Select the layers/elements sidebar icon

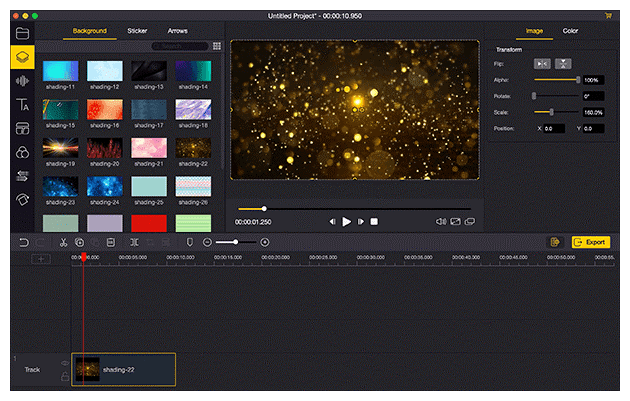coord(22,57)
